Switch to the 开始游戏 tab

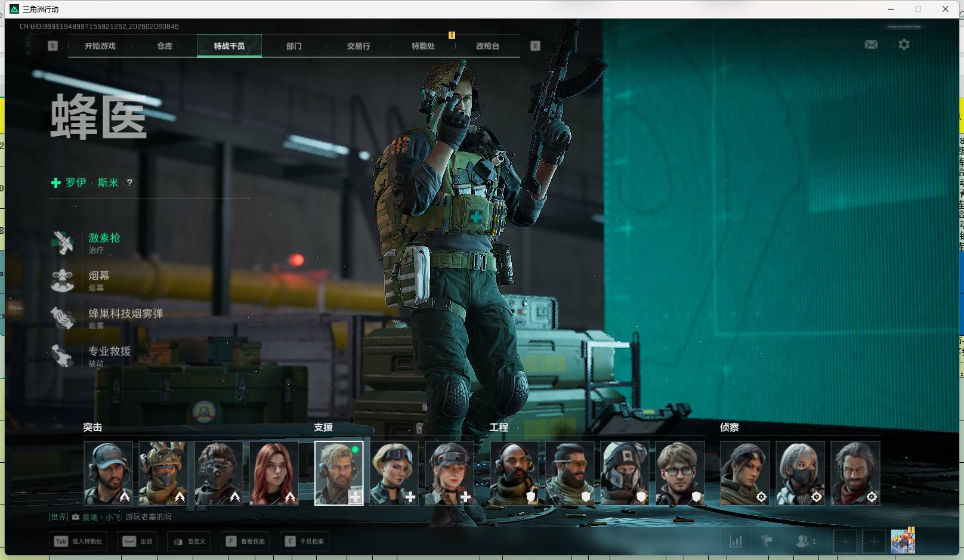coord(100,46)
